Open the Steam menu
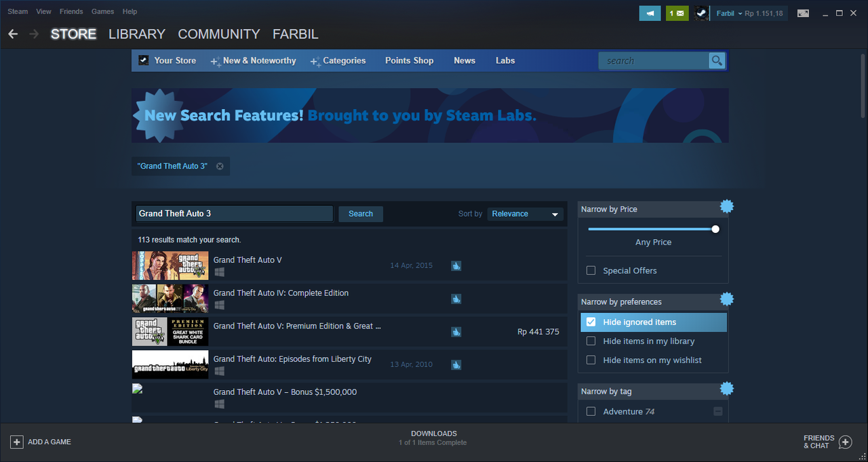 point(18,12)
